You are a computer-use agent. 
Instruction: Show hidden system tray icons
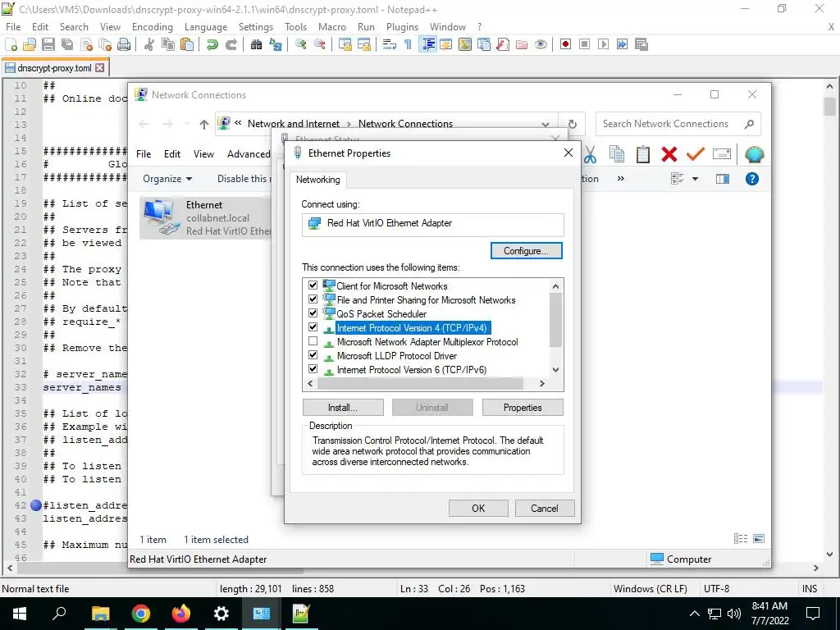coord(694,614)
